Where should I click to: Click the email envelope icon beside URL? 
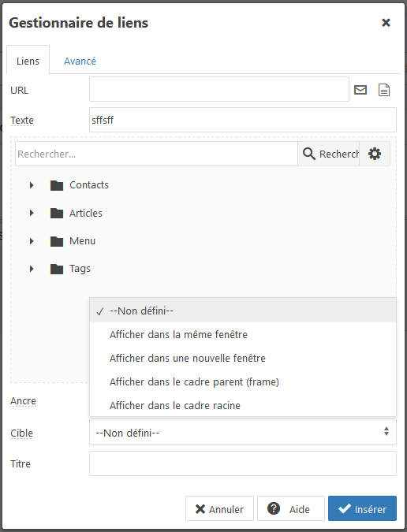[x=360, y=90]
